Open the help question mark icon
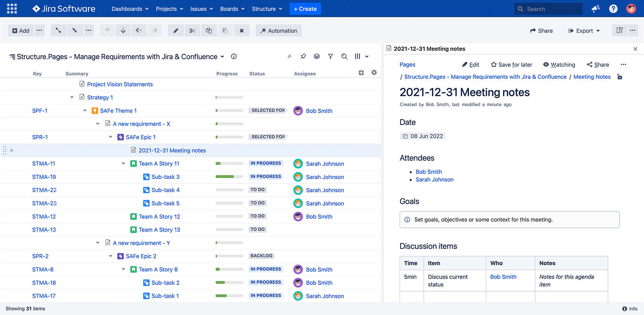The image size is (644, 315). (x=613, y=9)
